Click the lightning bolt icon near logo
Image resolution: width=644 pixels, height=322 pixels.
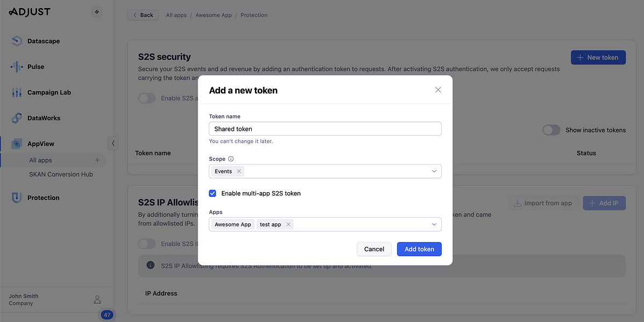coord(97,12)
